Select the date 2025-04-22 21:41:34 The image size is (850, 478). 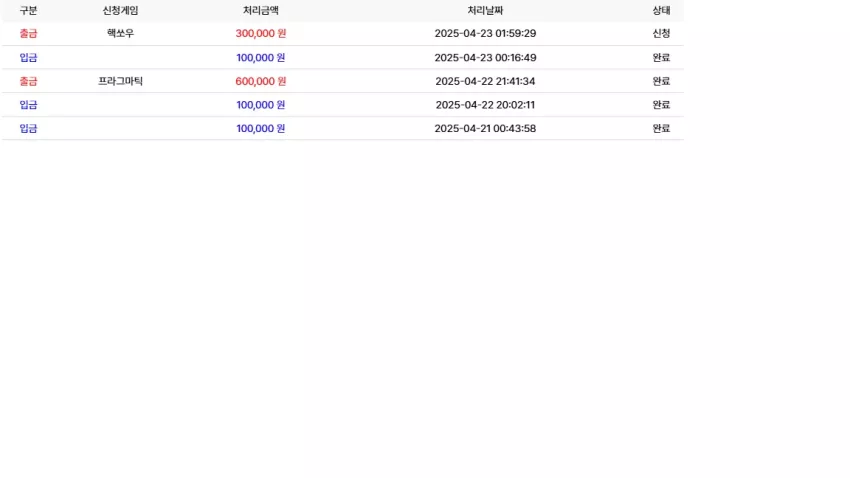click(x=485, y=81)
